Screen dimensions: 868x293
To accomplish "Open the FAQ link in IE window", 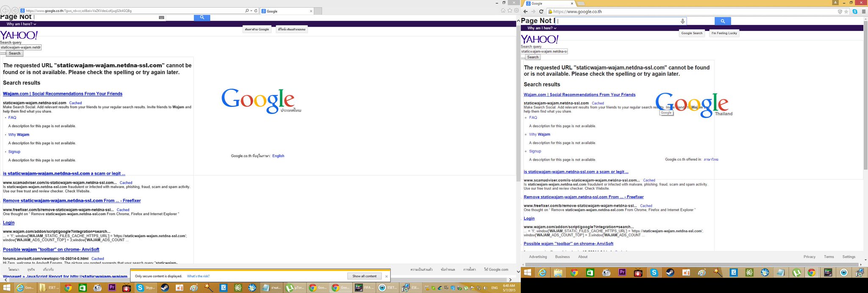I will point(12,117).
